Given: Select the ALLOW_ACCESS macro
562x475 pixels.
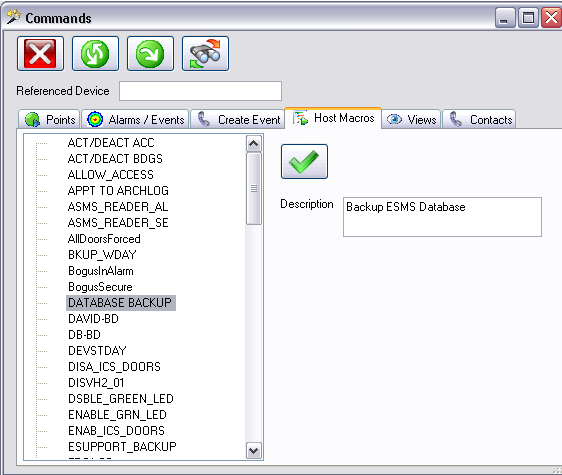Looking at the screenshot, I should click(x=111, y=175).
